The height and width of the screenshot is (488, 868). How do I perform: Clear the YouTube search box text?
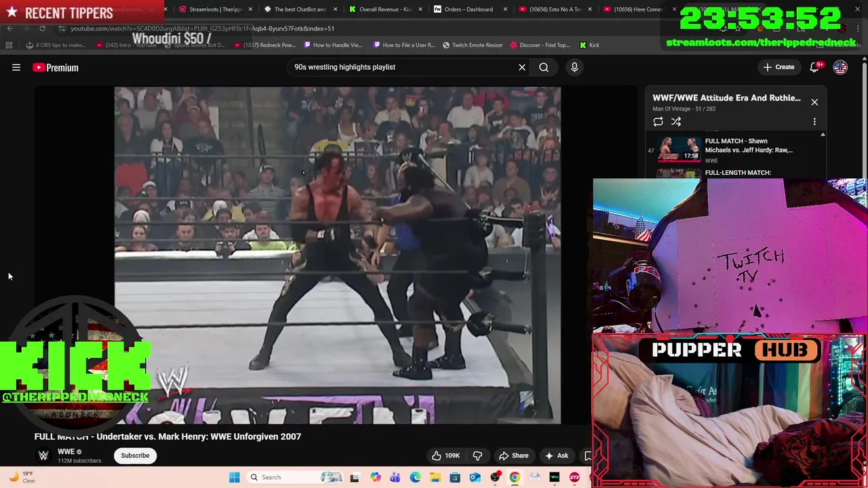point(522,67)
